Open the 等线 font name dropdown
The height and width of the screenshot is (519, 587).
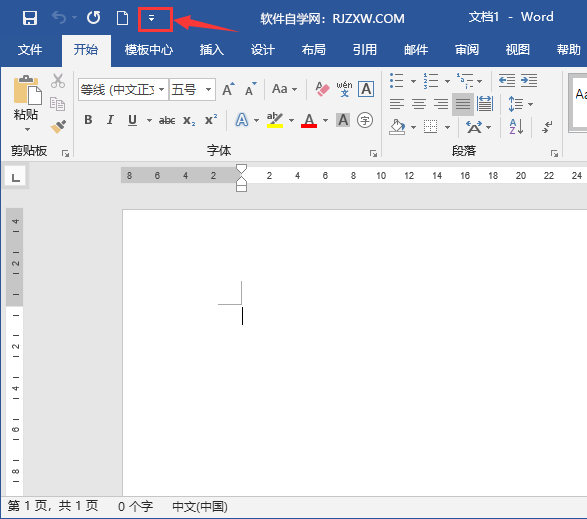[162, 89]
